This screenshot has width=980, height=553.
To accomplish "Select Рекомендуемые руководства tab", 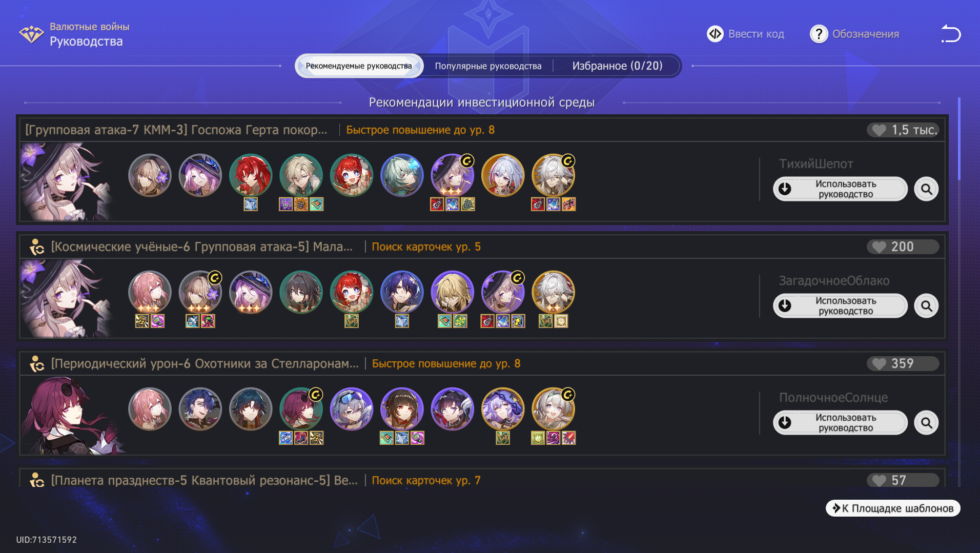I will pos(359,66).
